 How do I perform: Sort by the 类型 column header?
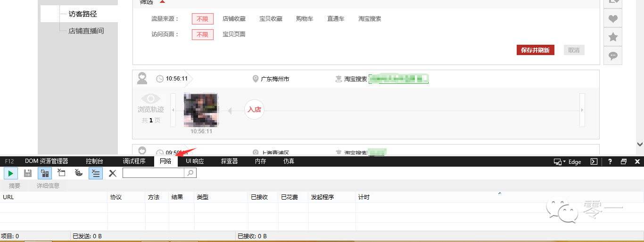221,197
